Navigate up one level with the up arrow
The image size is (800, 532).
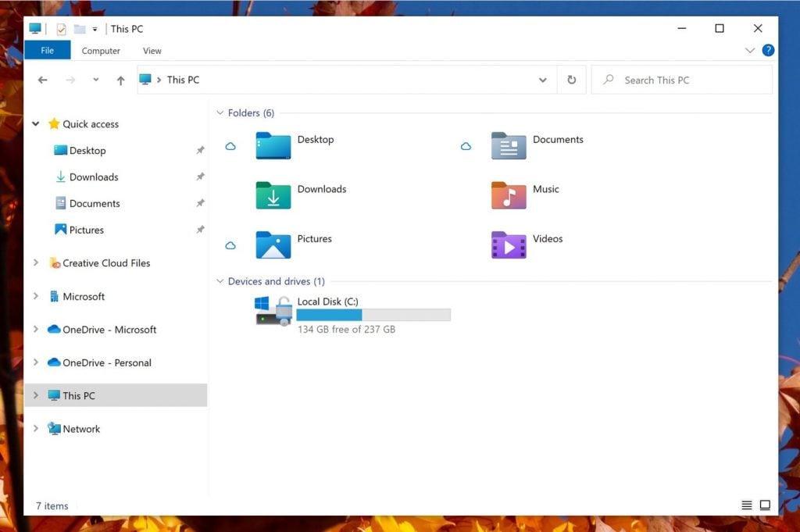point(121,80)
